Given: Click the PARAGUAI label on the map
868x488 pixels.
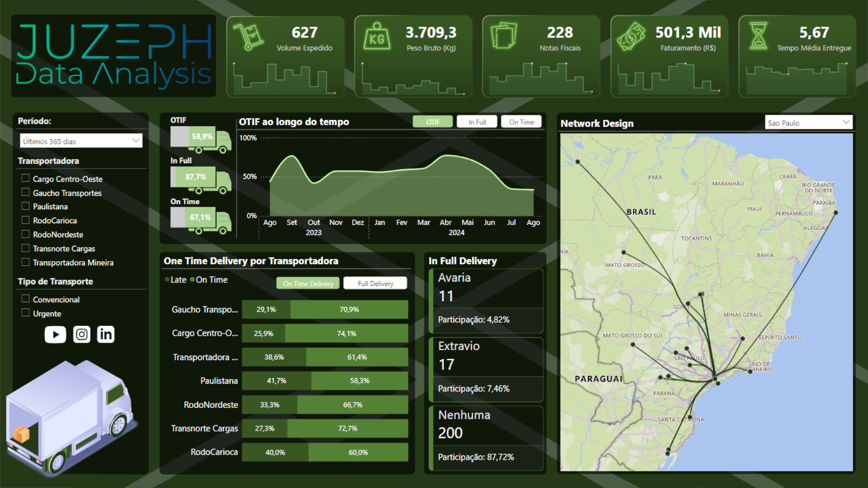Looking at the screenshot, I should pos(599,379).
